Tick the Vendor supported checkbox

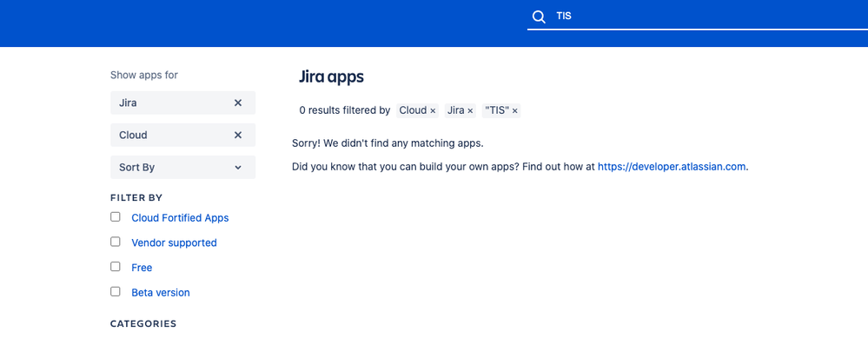click(116, 242)
